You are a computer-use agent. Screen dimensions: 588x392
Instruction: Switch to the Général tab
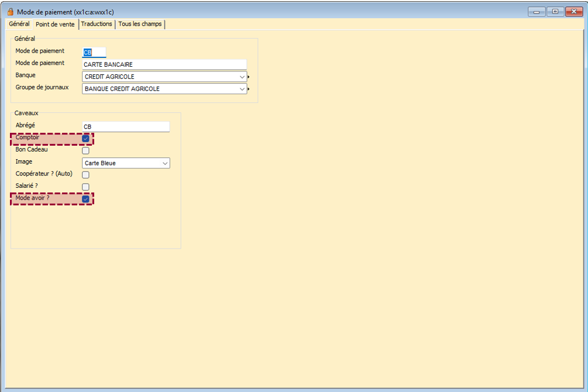(x=19, y=24)
